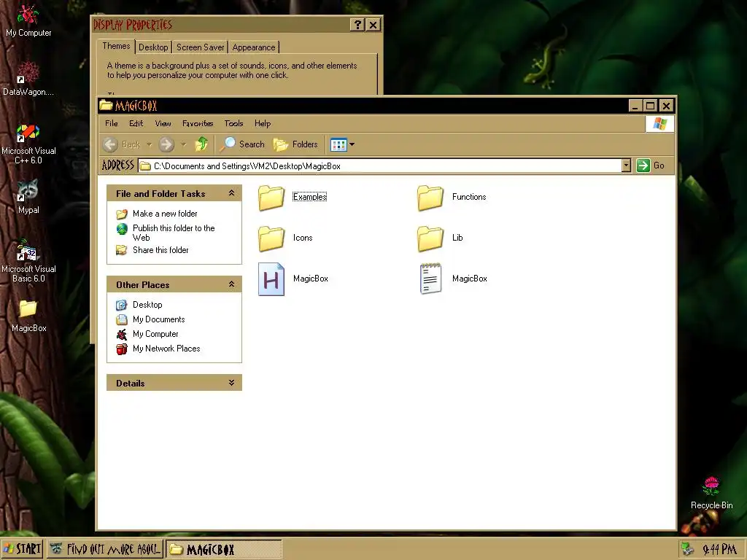Screen dimensions: 747x560
Task: Click the Examples folder name label
Action: point(309,197)
